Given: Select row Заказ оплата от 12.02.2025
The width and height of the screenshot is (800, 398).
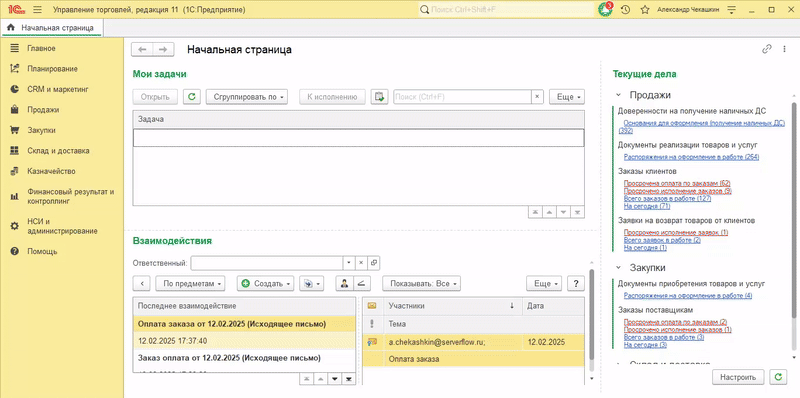Looking at the screenshot, I should point(244,358).
